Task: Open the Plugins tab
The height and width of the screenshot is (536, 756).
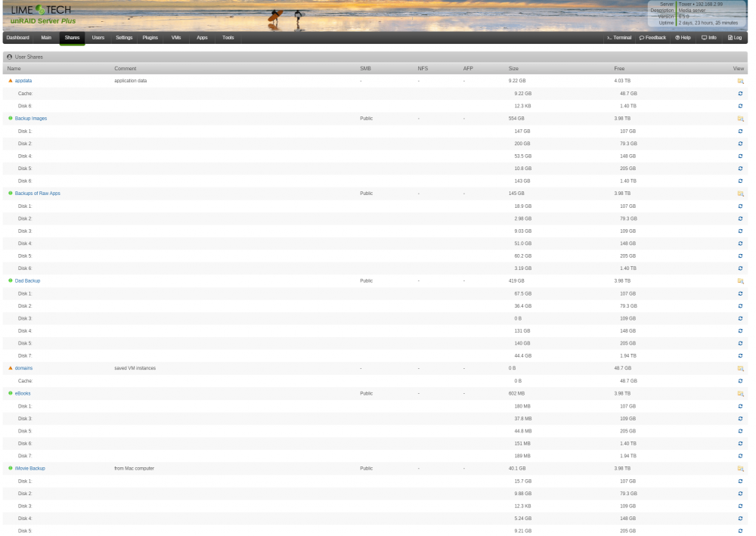Action: point(150,38)
